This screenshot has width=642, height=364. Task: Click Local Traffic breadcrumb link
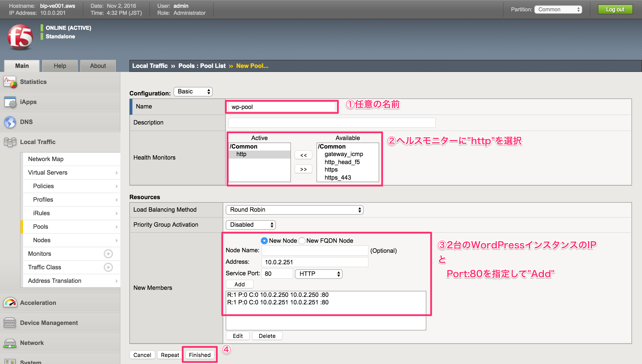(150, 66)
